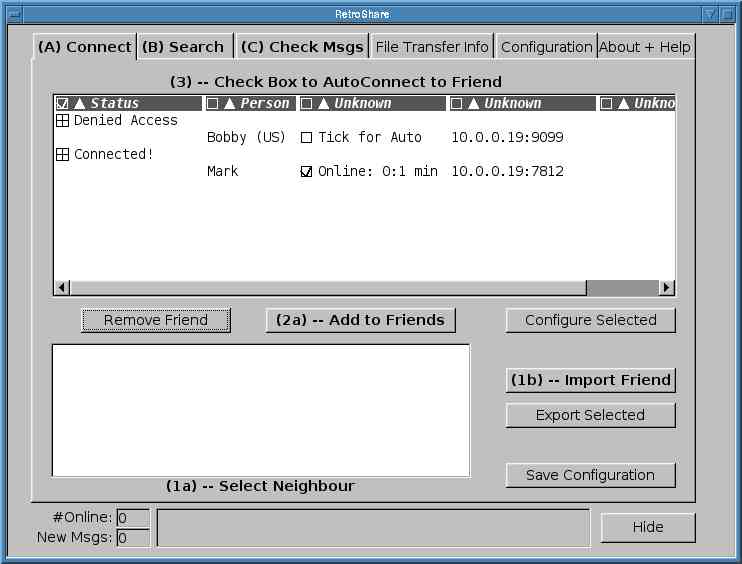Click the sort arrow in Status column header

pyautogui.click(x=80, y=104)
